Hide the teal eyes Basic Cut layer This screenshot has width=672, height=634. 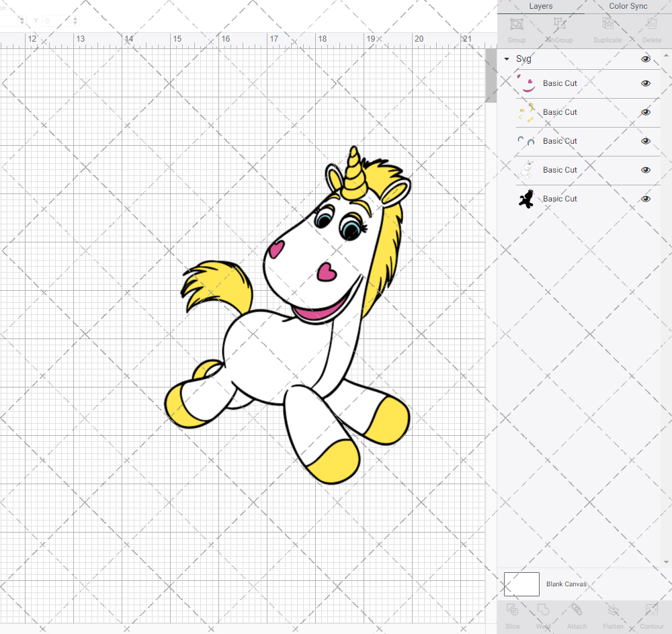coord(645,141)
